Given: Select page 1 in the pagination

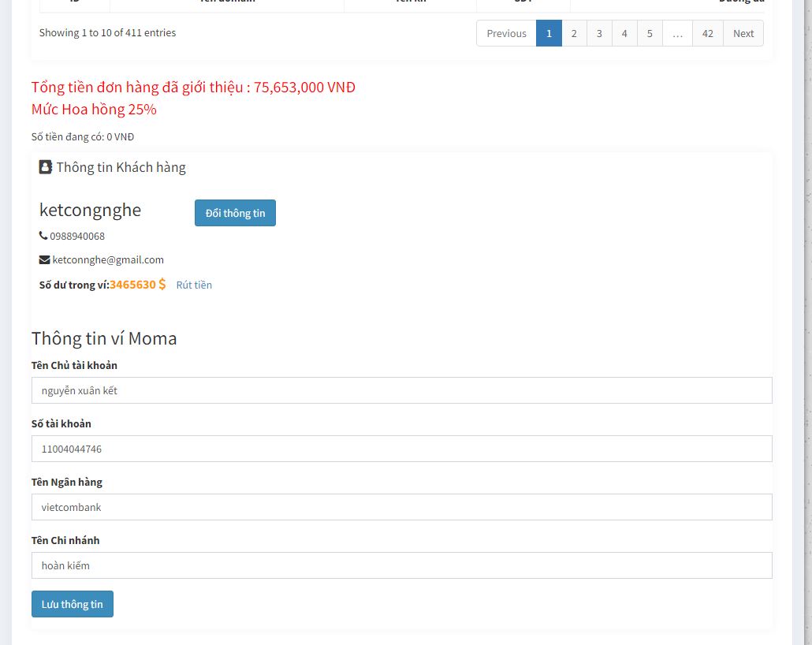Looking at the screenshot, I should (x=549, y=33).
